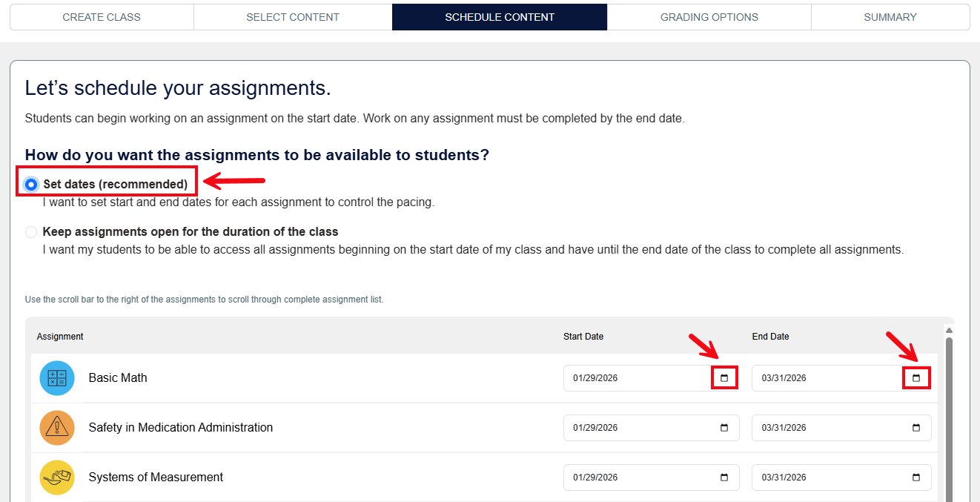Open the Summary step
Image resolution: width=980 pixels, height=502 pixels.
point(890,16)
